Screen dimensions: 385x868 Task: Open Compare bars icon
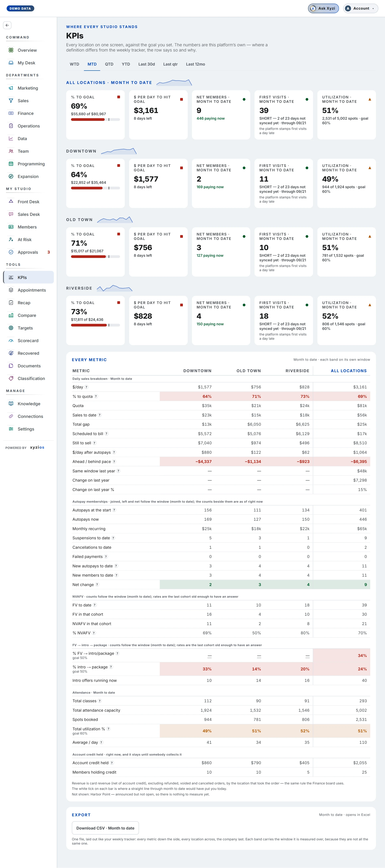pos(11,315)
